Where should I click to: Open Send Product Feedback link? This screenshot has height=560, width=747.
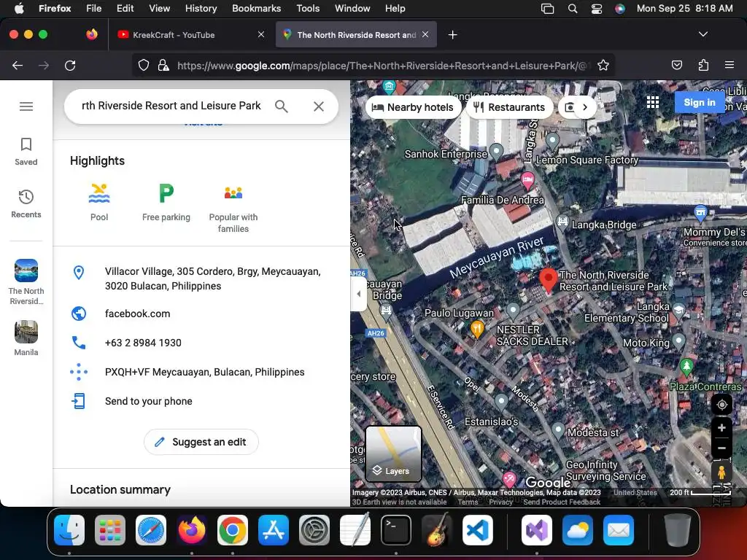(562, 502)
